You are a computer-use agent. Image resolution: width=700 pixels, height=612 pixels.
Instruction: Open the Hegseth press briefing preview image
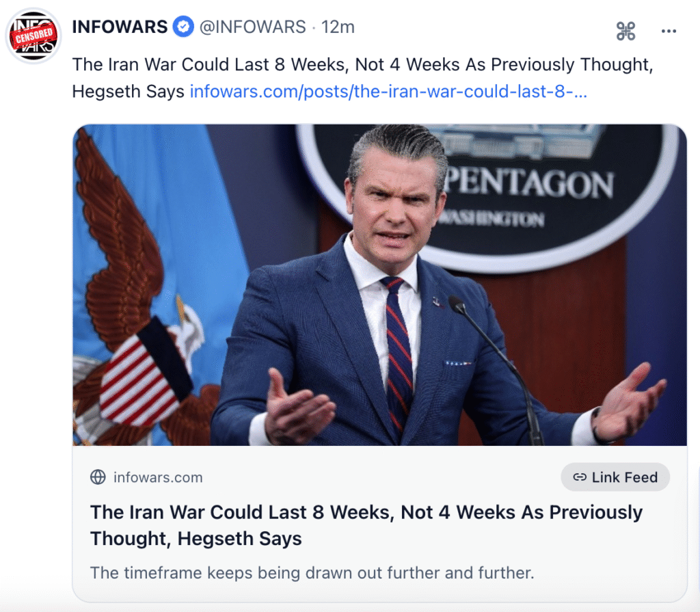point(379,285)
